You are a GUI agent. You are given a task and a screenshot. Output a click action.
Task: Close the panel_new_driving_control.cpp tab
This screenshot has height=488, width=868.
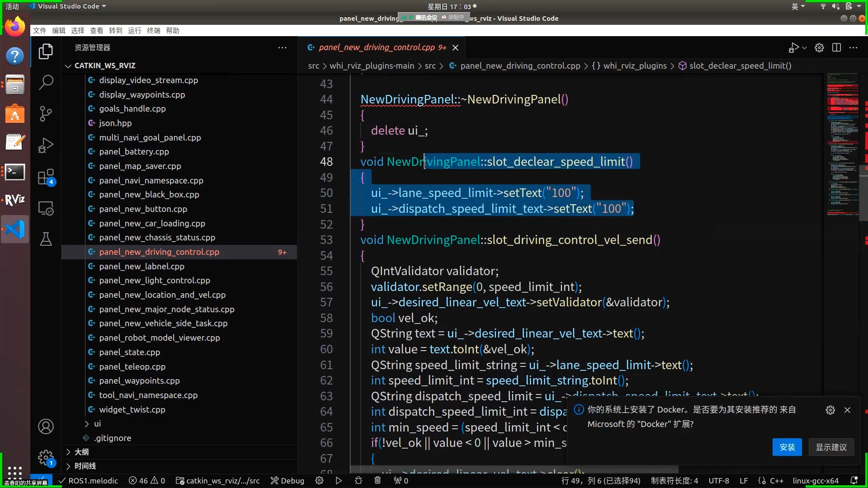pos(455,47)
